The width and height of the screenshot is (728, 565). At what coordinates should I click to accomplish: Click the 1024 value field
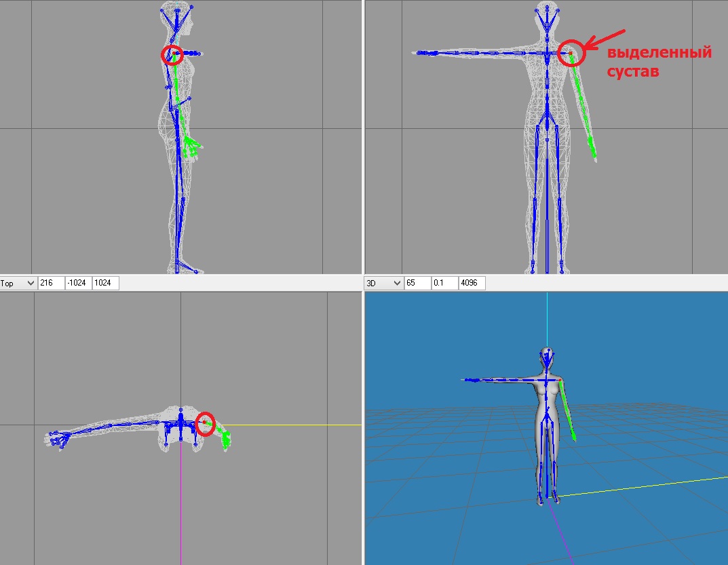point(105,283)
